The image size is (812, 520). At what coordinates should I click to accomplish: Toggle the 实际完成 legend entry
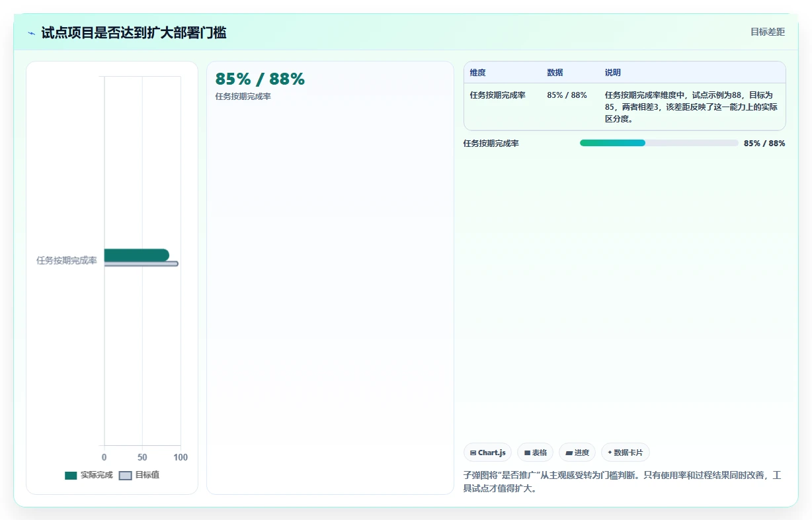point(89,475)
